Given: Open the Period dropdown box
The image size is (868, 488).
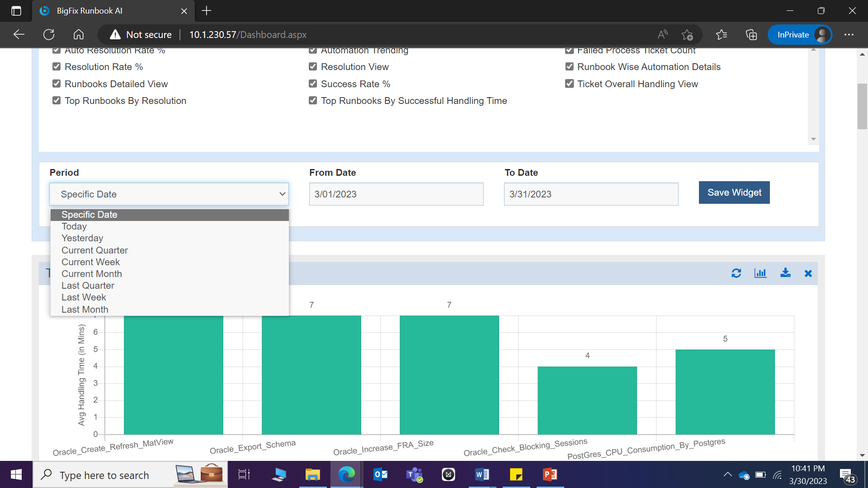Looking at the screenshot, I should [169, 194].
